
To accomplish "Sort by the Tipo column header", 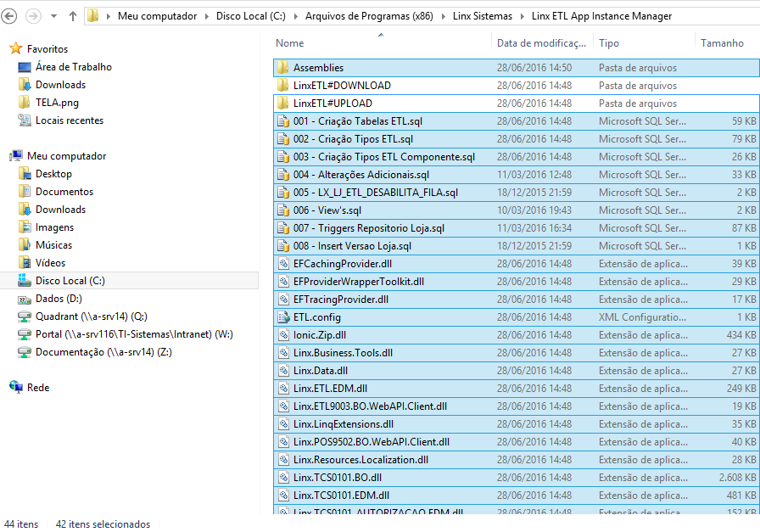I will coord(609,43).
